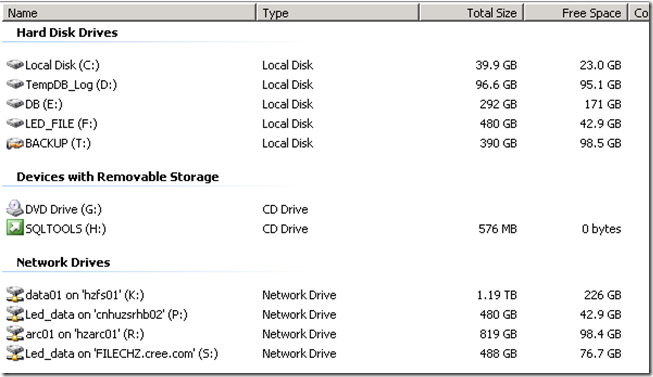Select Led_data on 'FILECHZ.cree.com' (S:) name
Image resolution: width=653 pixels, height=377 pixels.
[122, 354]
